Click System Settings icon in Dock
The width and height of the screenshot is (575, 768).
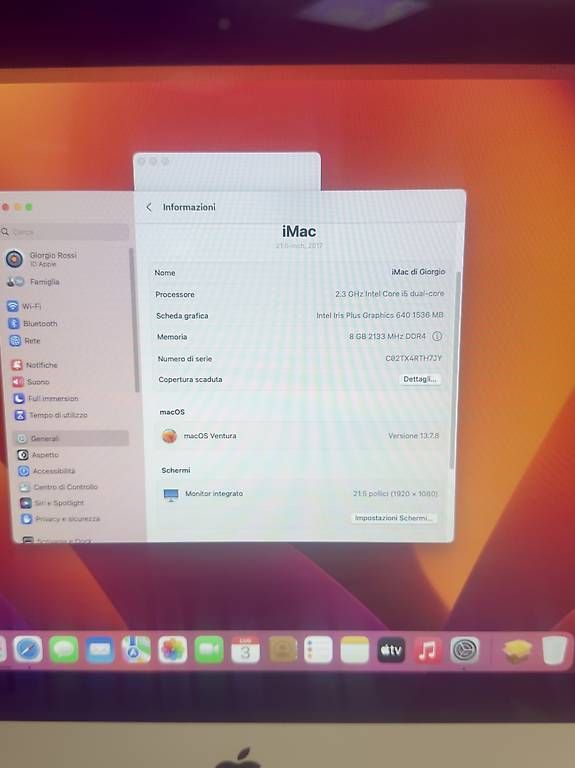tap(464, 650)
